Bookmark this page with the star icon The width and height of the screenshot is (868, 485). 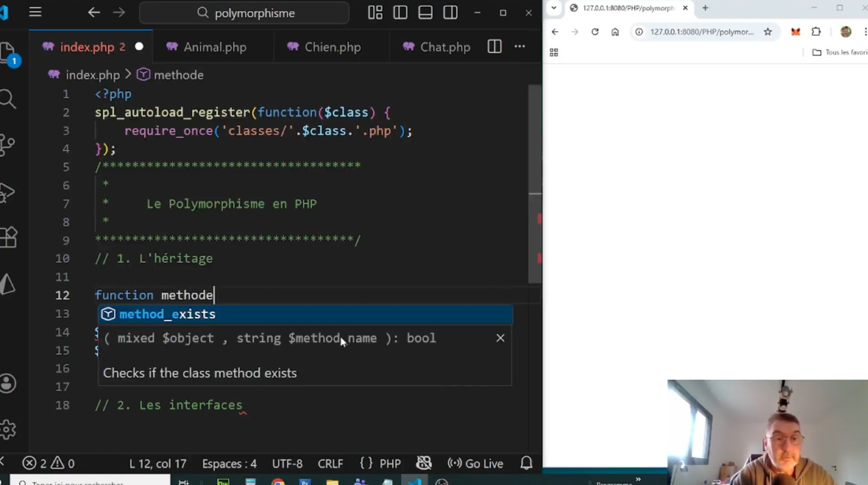[x=768, y=32]
